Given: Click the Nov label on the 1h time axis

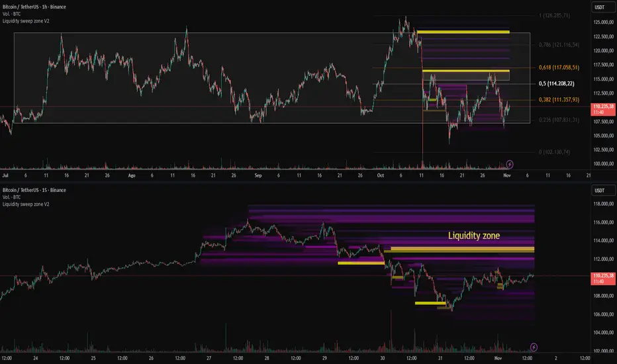Looking at the screenshot, I should [x=507, y=175].
